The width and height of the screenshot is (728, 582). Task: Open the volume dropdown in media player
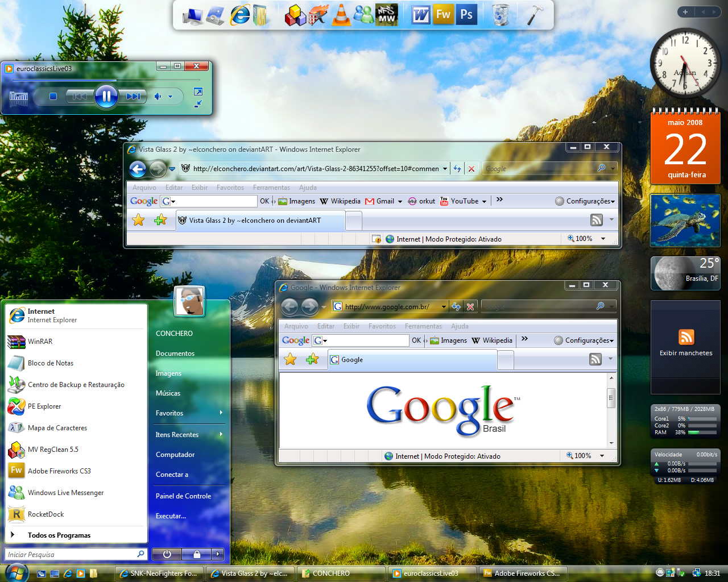point(169,97)
